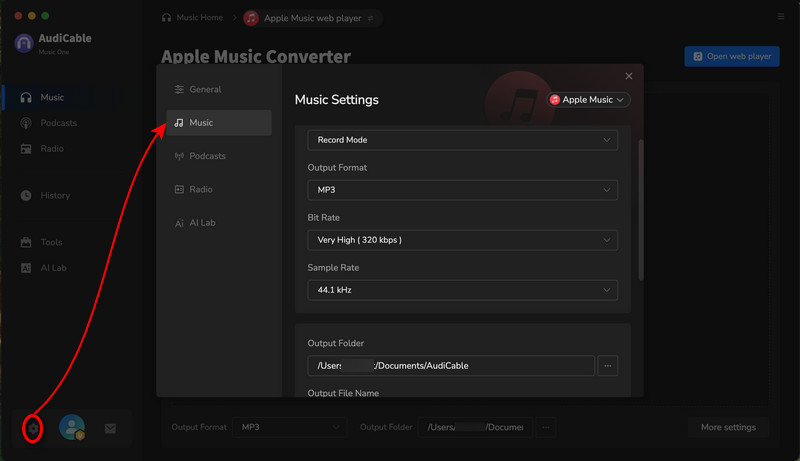Click the radio icon beside settings Radio
800x461 pixels.
click(x=179, y=190)
